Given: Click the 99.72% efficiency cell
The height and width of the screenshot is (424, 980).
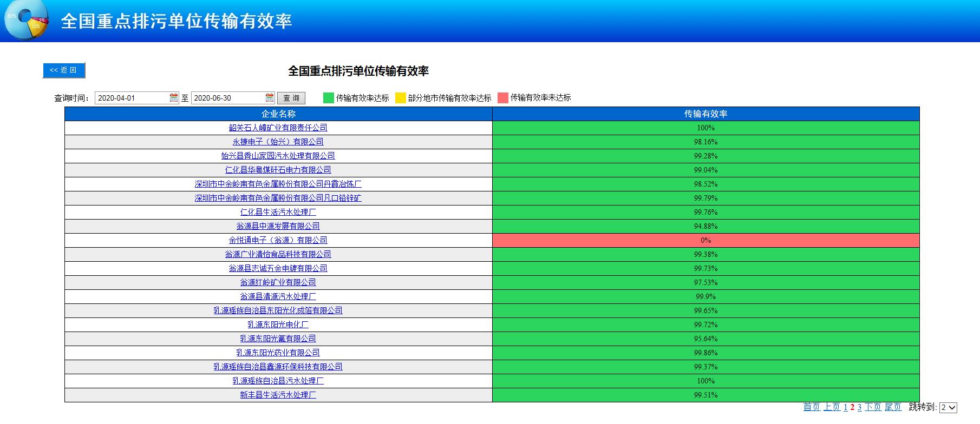Looking at the screenshot, I should point(706,324).
